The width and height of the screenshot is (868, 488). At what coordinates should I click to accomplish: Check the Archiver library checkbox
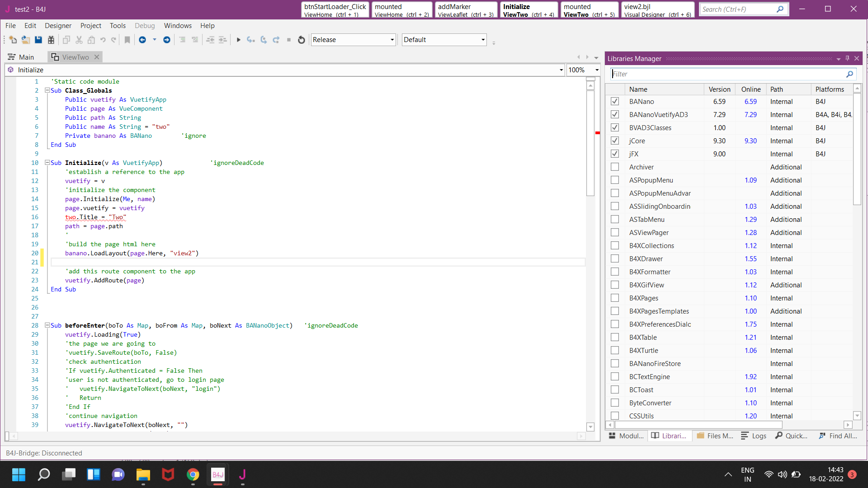pyautogui.click(x=614, y=167)
